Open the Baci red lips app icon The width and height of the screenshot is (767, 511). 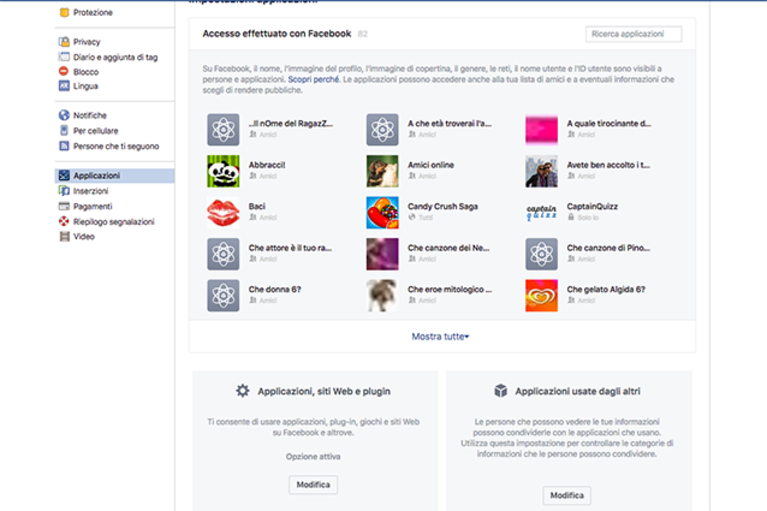coord(223,213)
